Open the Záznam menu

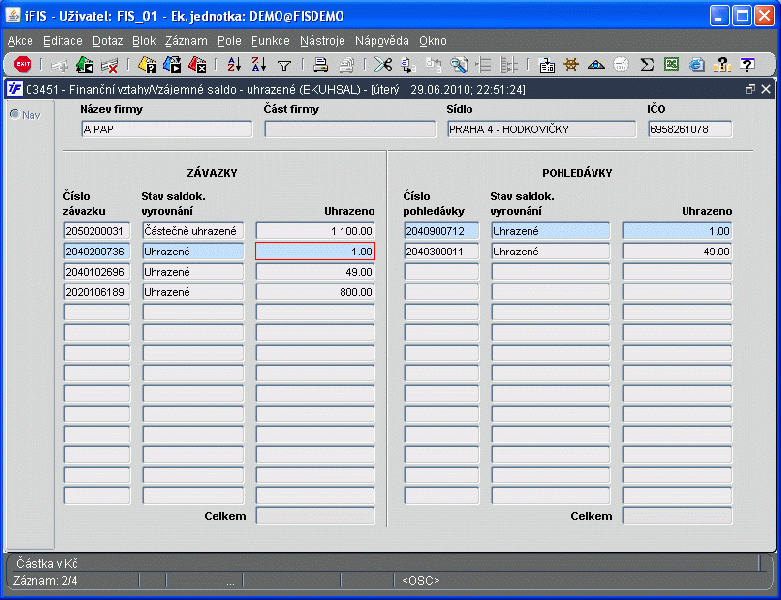tap(186, 41)
